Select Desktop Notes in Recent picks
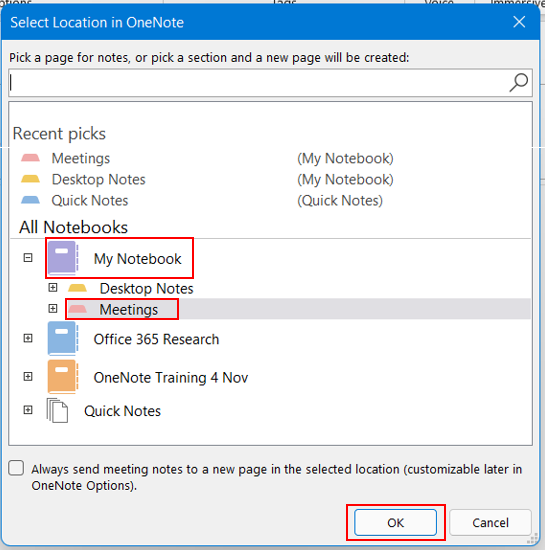 (99, 180)
